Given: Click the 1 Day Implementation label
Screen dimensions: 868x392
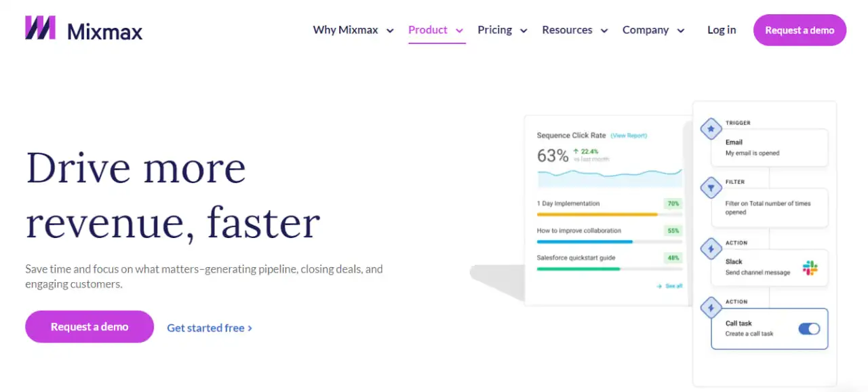Looking at the screenshot, I should [x=568, y=203].
